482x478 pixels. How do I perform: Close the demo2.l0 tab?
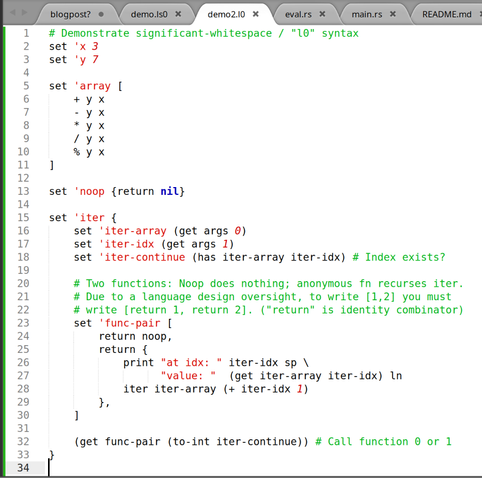click(x=256, y=14)
